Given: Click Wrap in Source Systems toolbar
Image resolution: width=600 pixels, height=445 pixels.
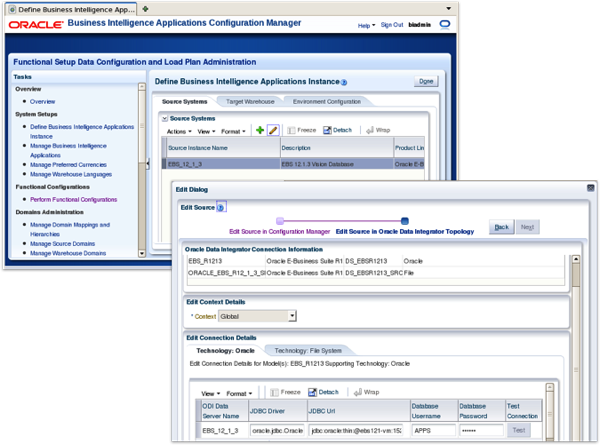Looking at the screenshot, I should [x=378, y=130].
